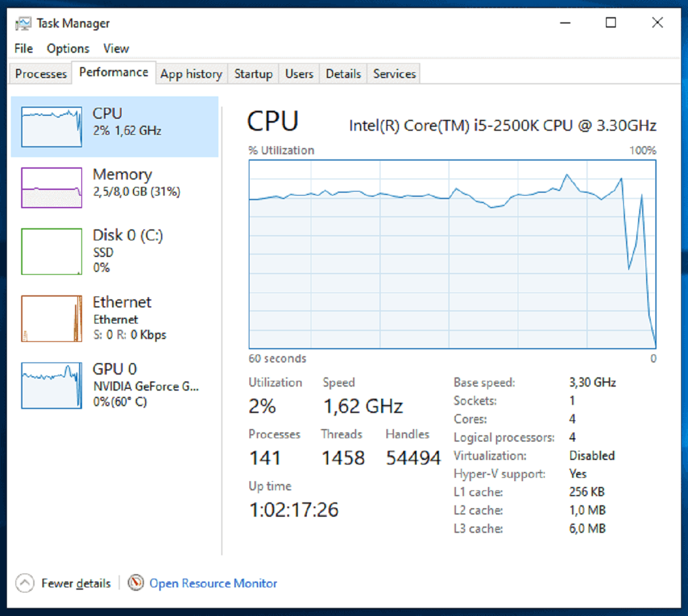Select the GPU 0 graph thumbnail
Viewport: 688px width, 616px height.
[51, 385]
